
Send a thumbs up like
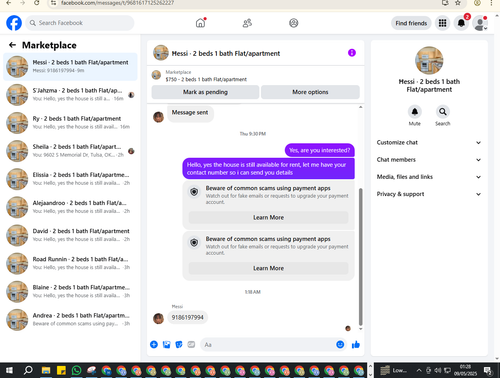356,344
